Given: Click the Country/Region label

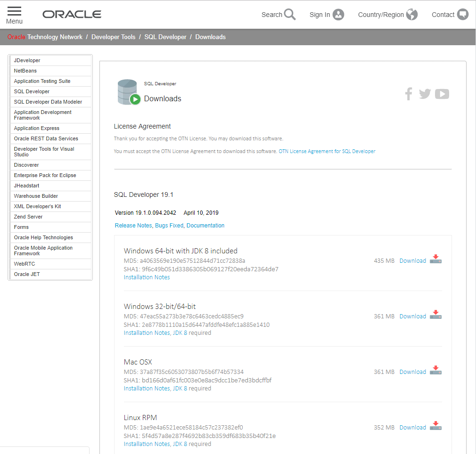Looking at the screenshot, I should tap(381, 15).
